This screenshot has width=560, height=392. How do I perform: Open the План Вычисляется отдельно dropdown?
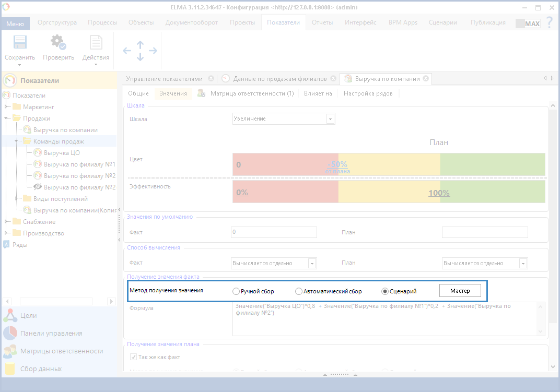point(522,264)
